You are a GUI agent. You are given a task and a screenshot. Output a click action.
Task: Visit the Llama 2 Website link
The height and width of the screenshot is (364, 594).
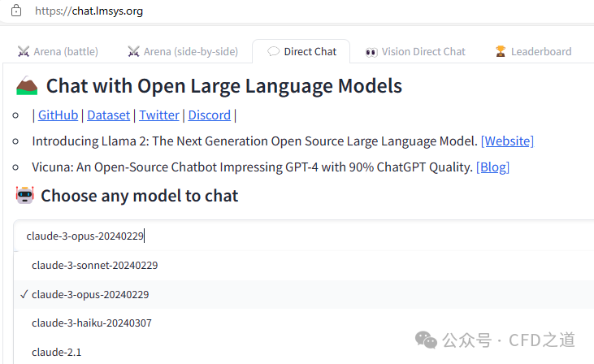(507, 141)
